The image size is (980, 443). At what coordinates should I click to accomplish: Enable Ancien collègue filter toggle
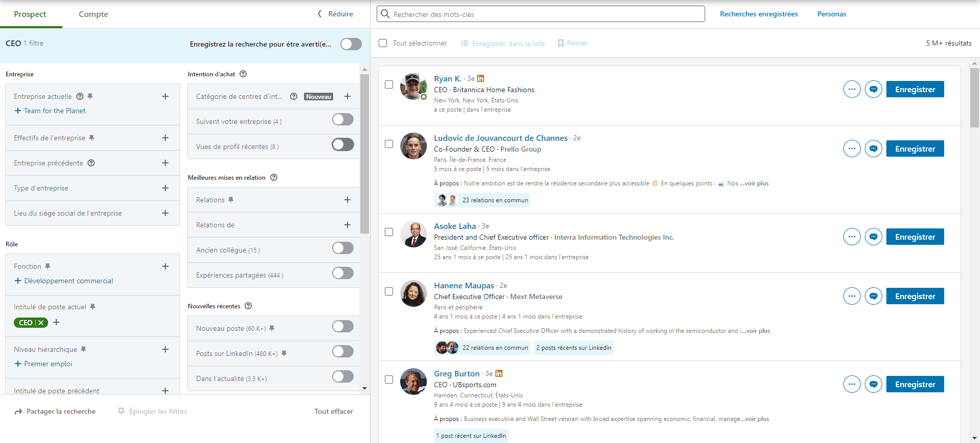pyautogui.click(x=343, y=248)
